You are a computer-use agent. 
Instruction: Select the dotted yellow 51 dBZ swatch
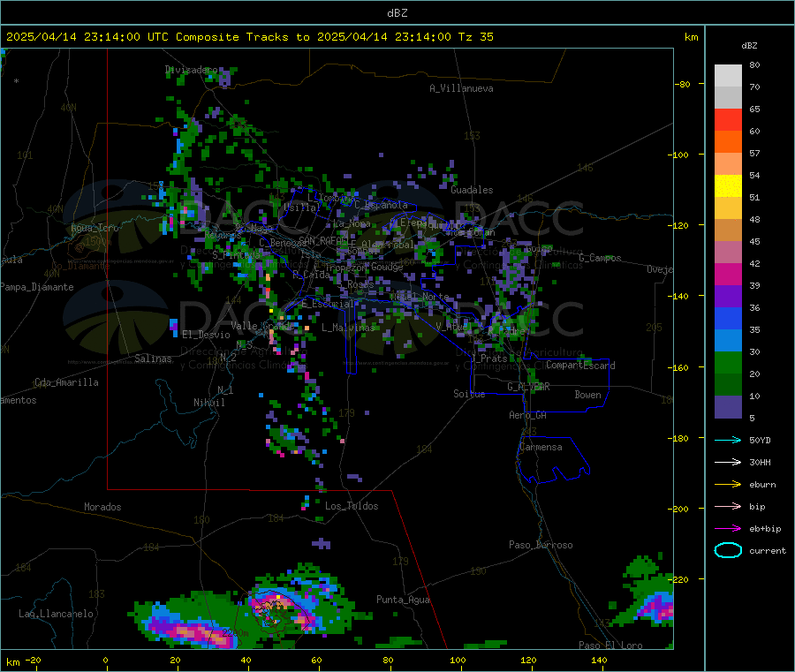click(x=728, y=186)
